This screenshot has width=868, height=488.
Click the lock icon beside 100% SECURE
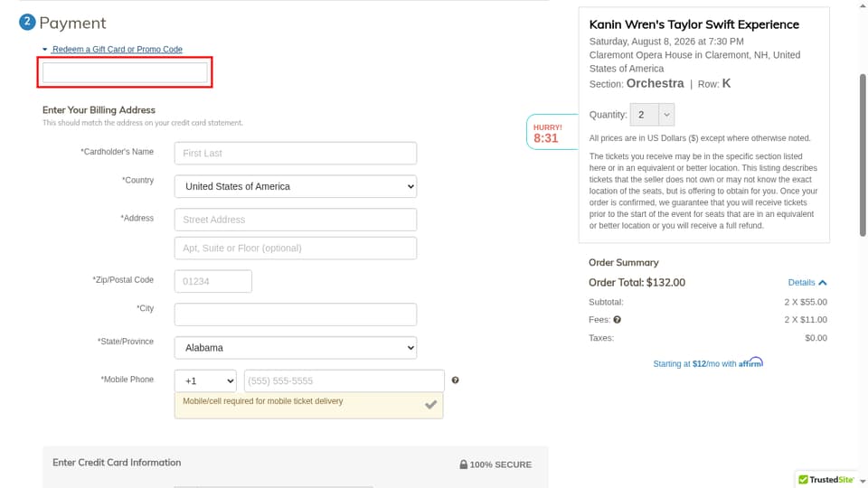click(463, 465)
